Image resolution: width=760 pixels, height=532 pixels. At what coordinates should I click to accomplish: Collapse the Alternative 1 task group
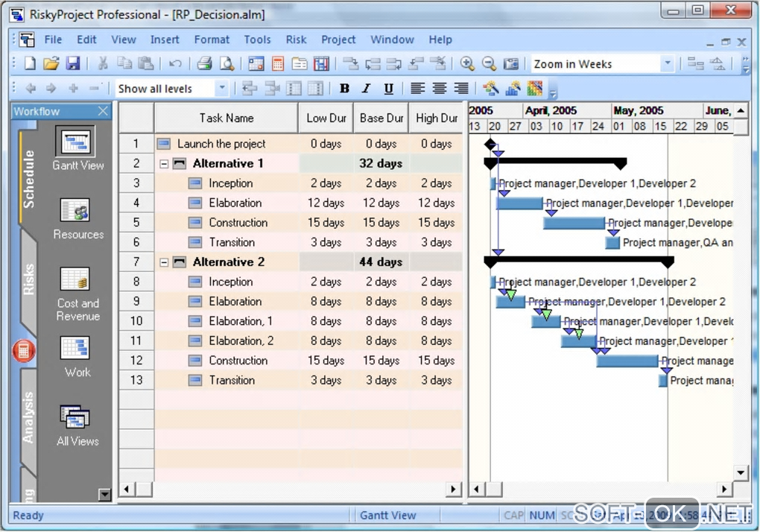pos(164,164)
